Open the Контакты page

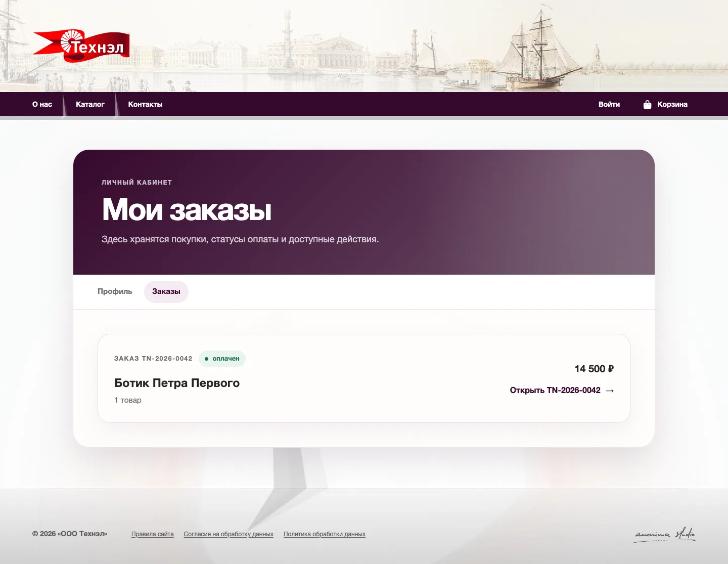[x=145, y=104]
